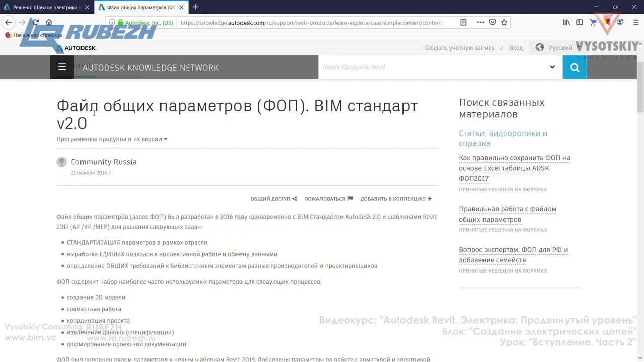Reload the page with the refresh icon
The width and height of the screenshot is (644, 362).
[35, 22]
